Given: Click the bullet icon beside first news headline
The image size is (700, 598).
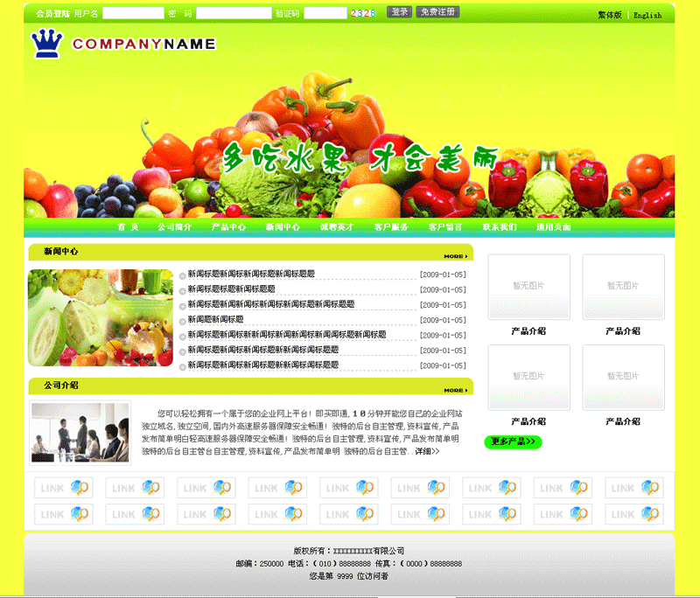Looking at the screenshot, I should click(x=182, y=276).
